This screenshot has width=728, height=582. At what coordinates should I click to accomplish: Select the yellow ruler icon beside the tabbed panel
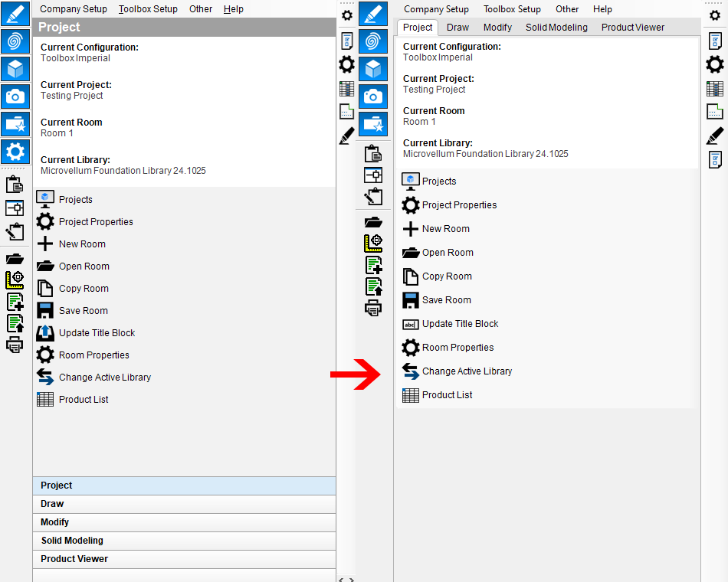coord(372,244)
